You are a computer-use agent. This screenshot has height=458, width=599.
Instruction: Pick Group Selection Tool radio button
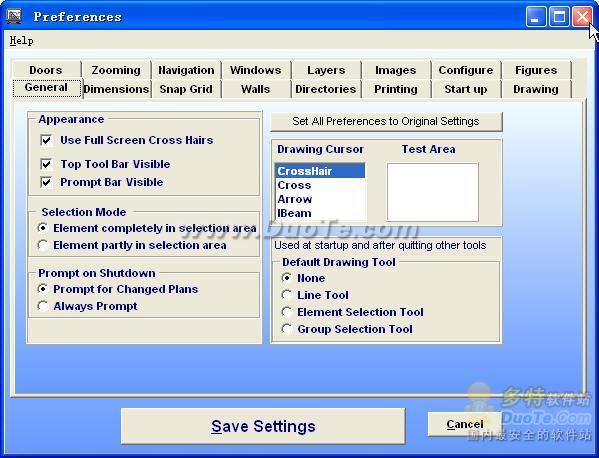[287, 329]
